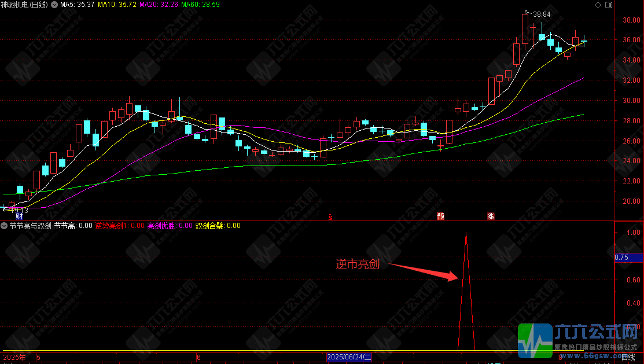Open the 财 financial marker
The height and width of the screenshot is (364, 644).
19,216
